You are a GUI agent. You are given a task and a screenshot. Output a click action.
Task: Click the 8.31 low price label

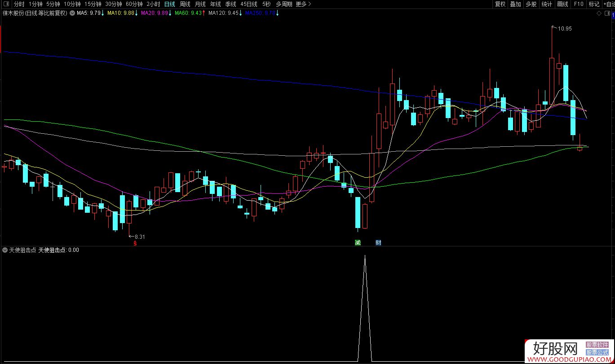pos(140,237)
